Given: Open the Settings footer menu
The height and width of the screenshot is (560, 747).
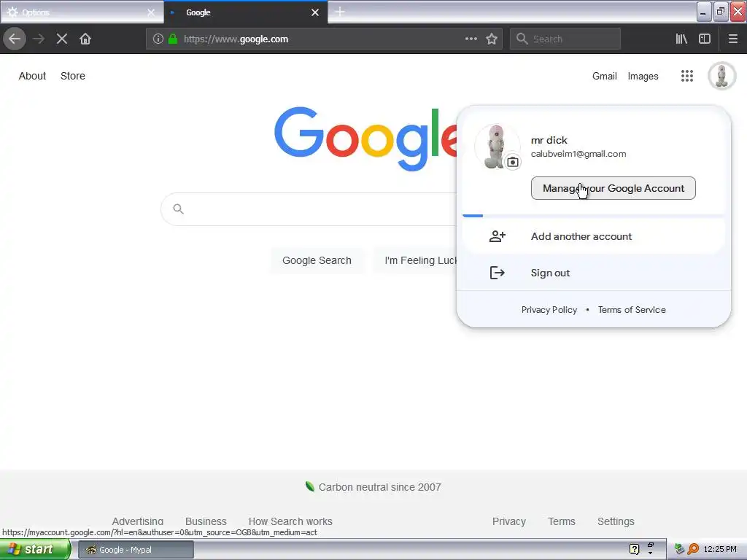Looking at the screenshot, I should click(616, 521).
